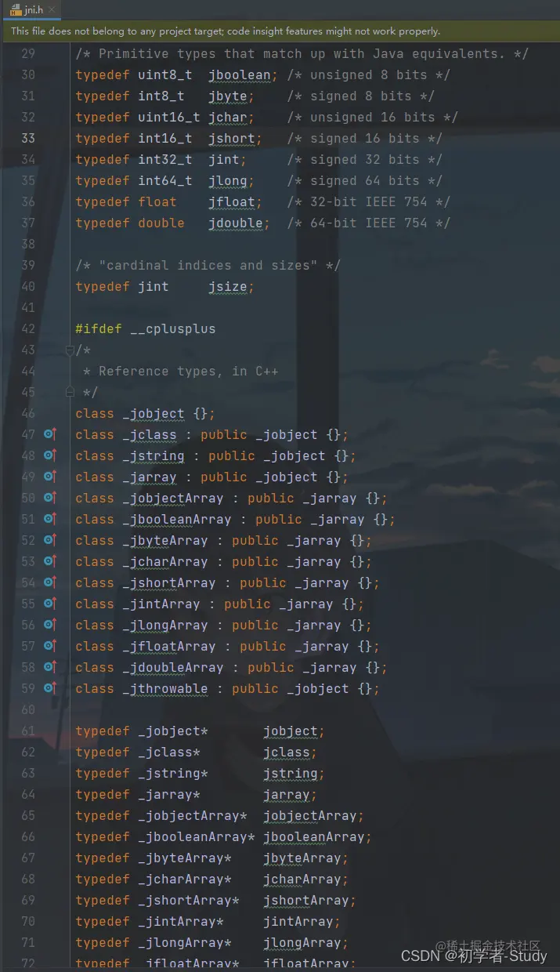Click the jni.h file icon in tab
The height and width of the screenshot is (972, 560).
tap(16, 10)
